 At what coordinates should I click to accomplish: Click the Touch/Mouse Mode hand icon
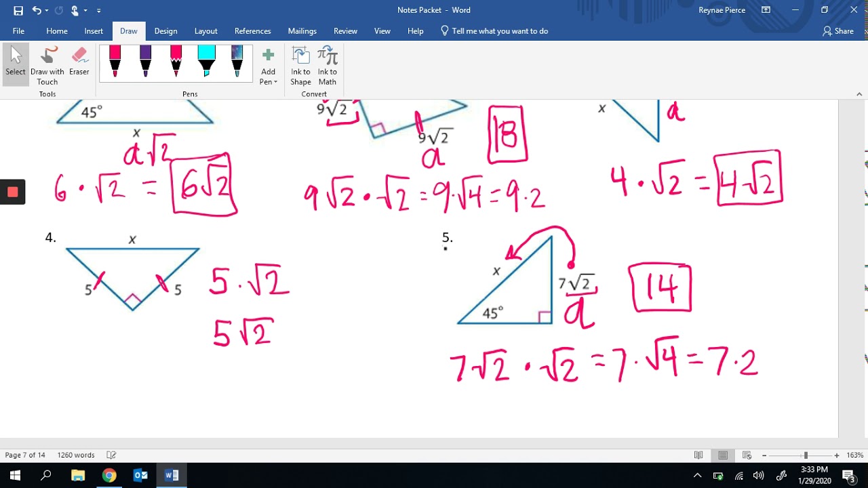(75, 10)
